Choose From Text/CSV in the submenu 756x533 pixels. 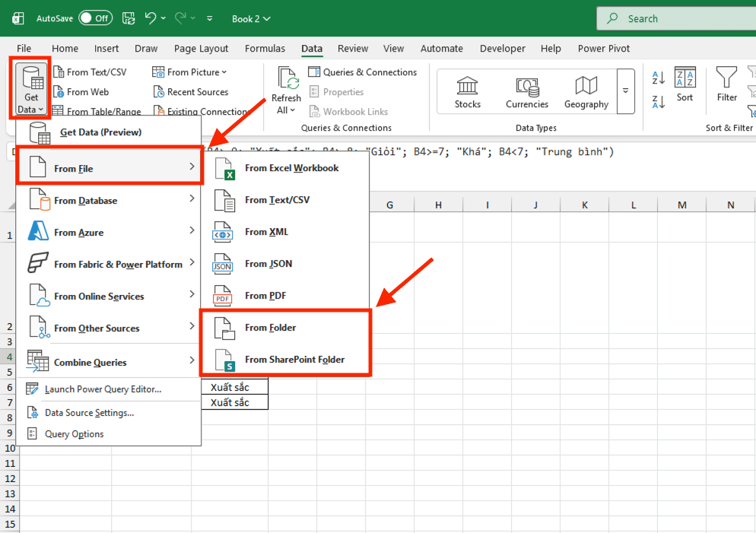[285, 200]
